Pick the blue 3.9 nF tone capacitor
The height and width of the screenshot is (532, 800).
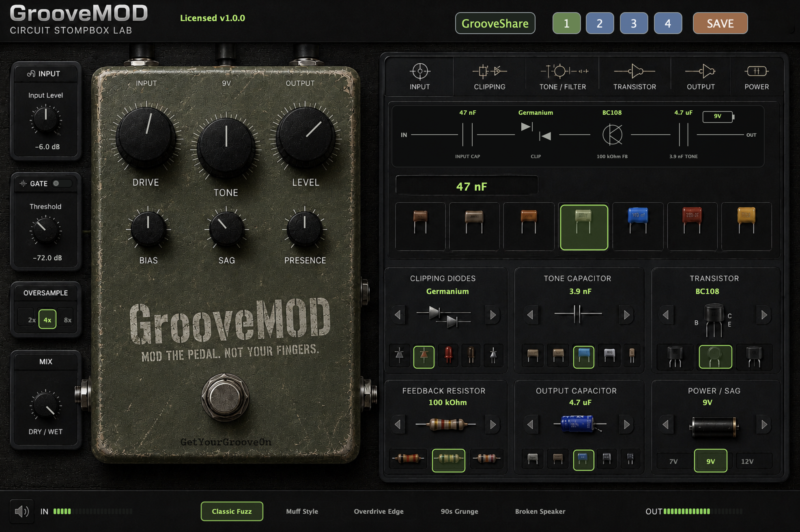pos(584,357)
